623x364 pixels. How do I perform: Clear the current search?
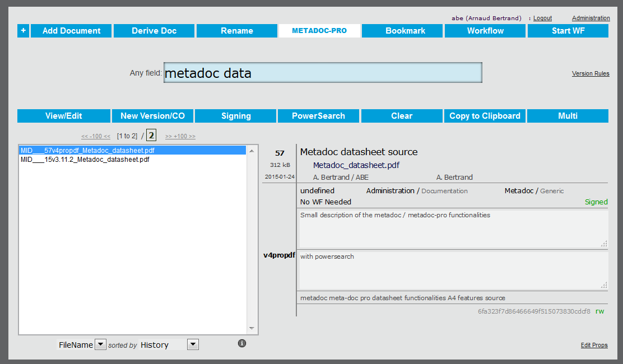[x=402, y=115]
